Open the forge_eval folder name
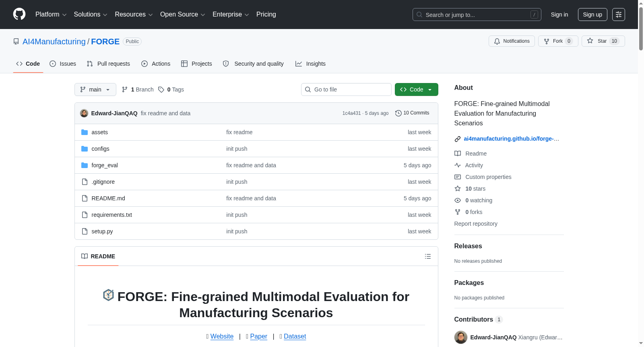This screenshot has width=644, height=347. coord(105,165)
